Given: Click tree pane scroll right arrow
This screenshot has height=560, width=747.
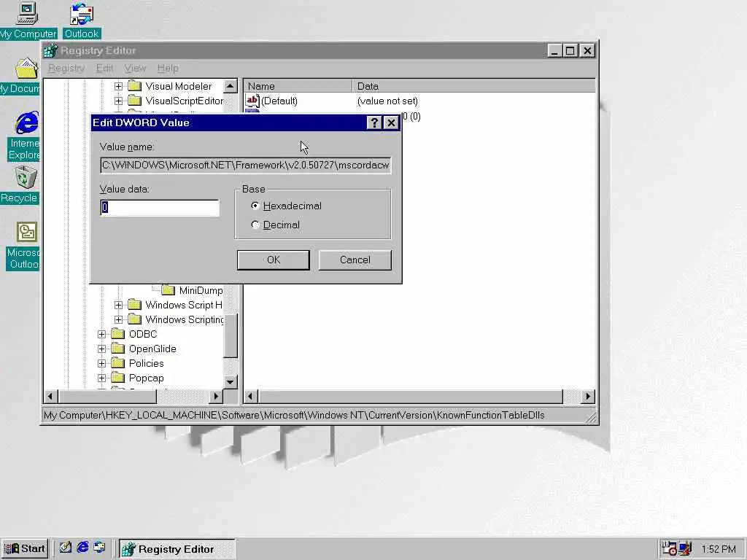Looking at the screenshot, I should tap(216, 396).
